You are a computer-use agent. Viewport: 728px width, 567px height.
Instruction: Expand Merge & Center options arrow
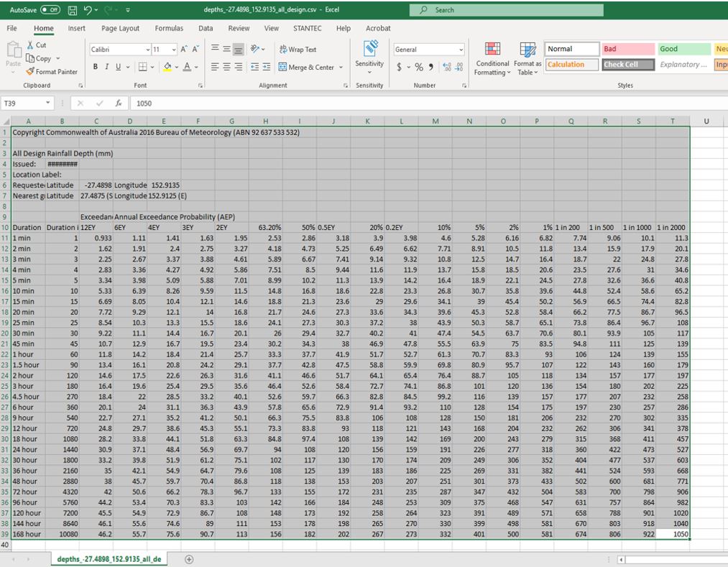341,68
